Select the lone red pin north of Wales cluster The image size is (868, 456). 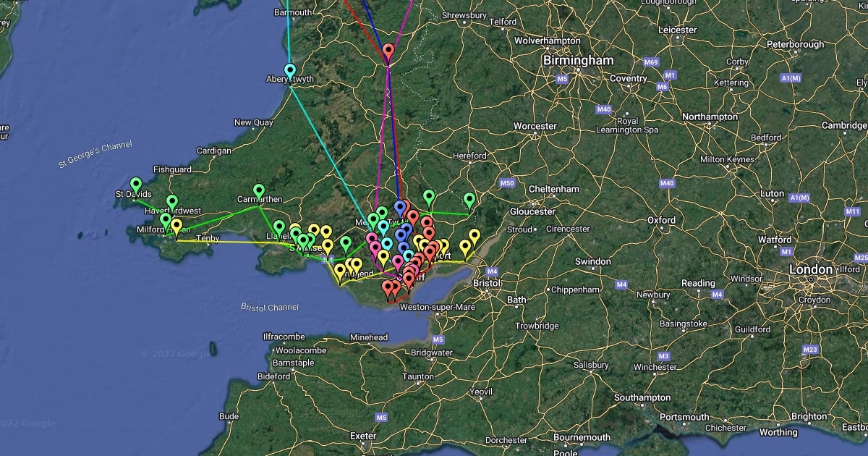pyautogui.click(x=388, y=52)
